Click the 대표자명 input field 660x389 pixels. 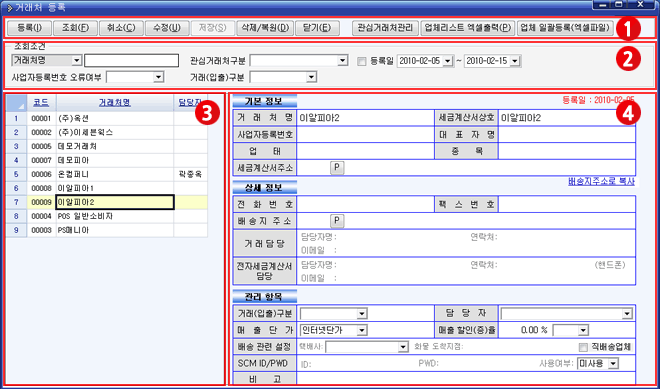coord(567,135)
